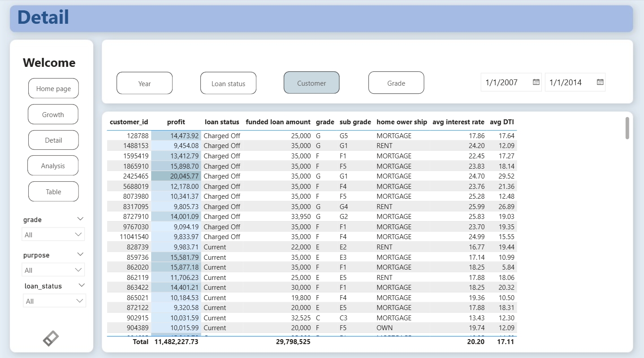Collapse the grade slicer chevron

[80, 219]
